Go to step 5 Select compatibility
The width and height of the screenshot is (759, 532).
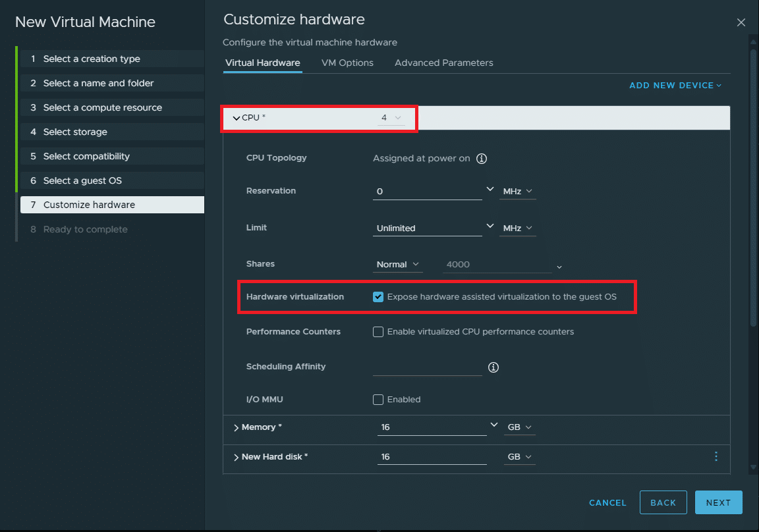coord(112,156)
